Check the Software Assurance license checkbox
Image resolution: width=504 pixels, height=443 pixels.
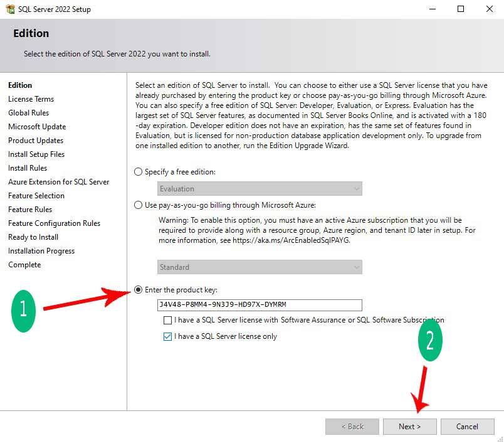click(167, 320)
